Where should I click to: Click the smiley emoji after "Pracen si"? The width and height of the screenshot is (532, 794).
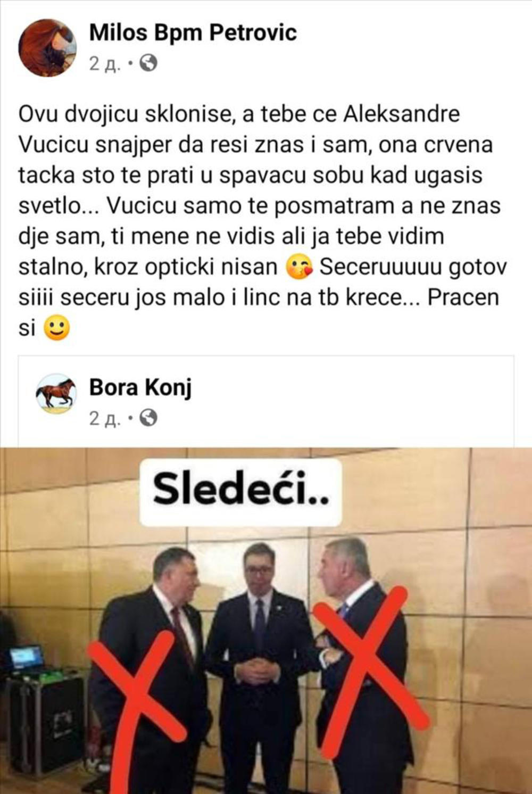(x=56, y=328)
